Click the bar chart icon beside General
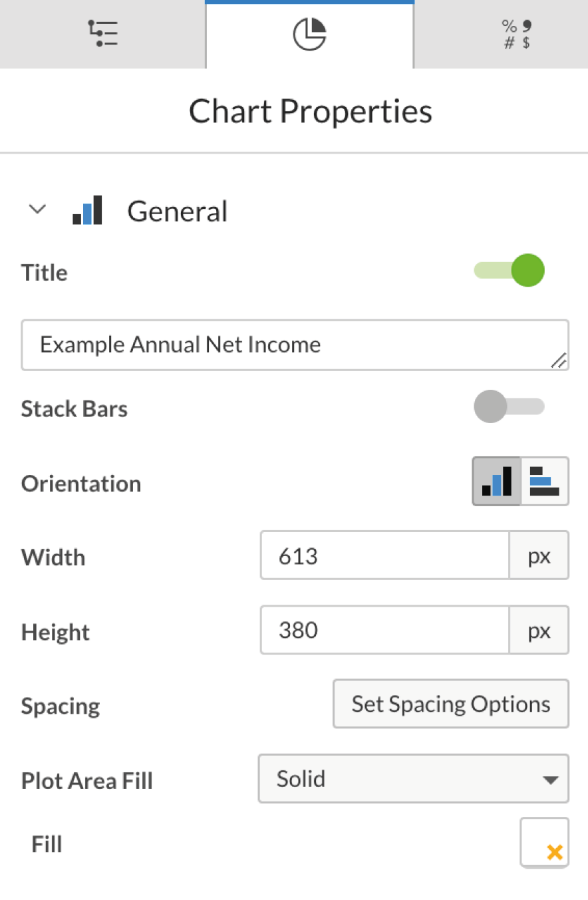This screenshot has height=900, width=588. click(x=87, y=210)
